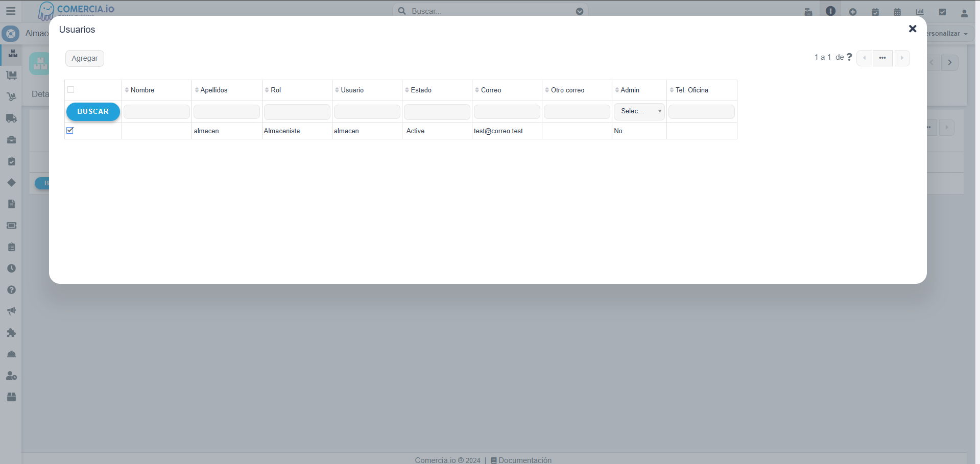The height and width of the screenshot is (464, 980).
Task: Open the briefcase sidebar icon
Action: click(x=12, y=139)
